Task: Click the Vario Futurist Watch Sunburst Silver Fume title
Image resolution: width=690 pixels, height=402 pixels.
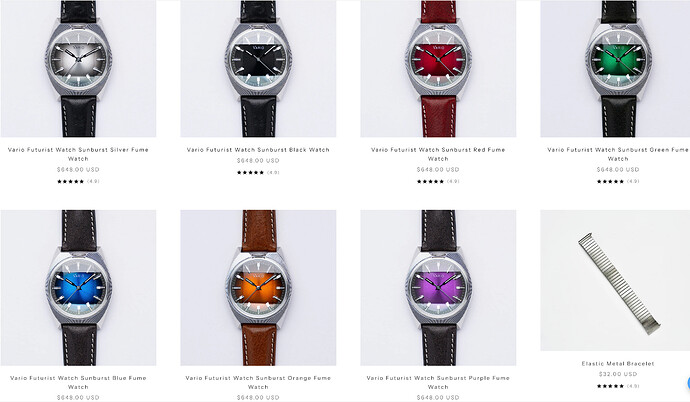Action: [78, 154]
